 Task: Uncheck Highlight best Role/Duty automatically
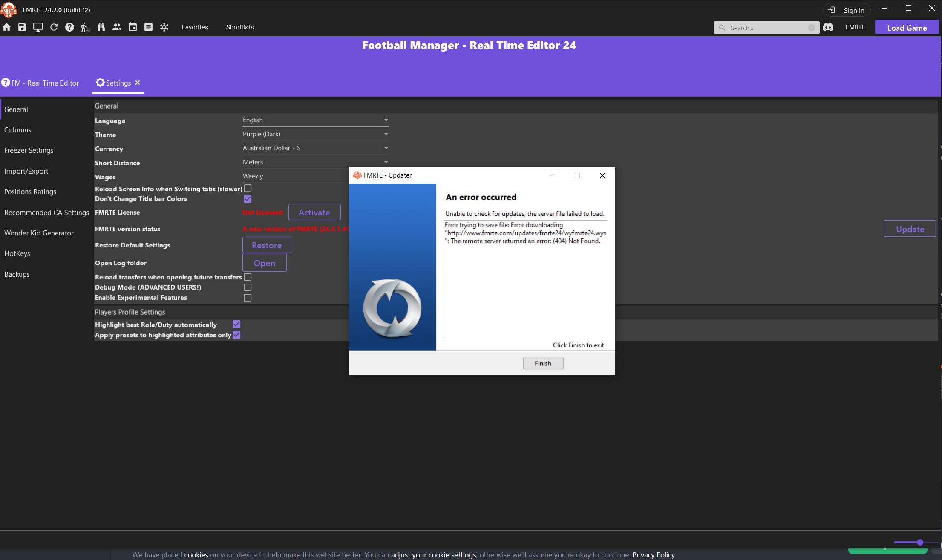(236, 325)
